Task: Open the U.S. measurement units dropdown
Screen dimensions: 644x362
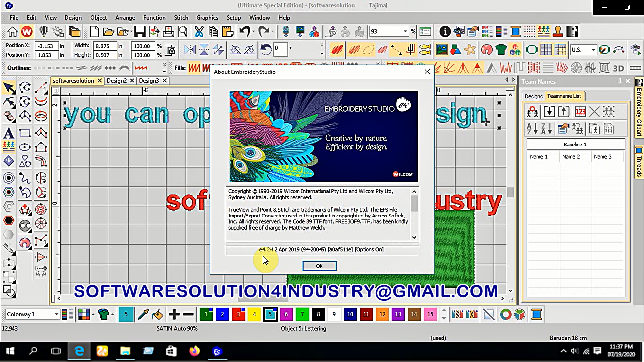Action: coord(594,50)
